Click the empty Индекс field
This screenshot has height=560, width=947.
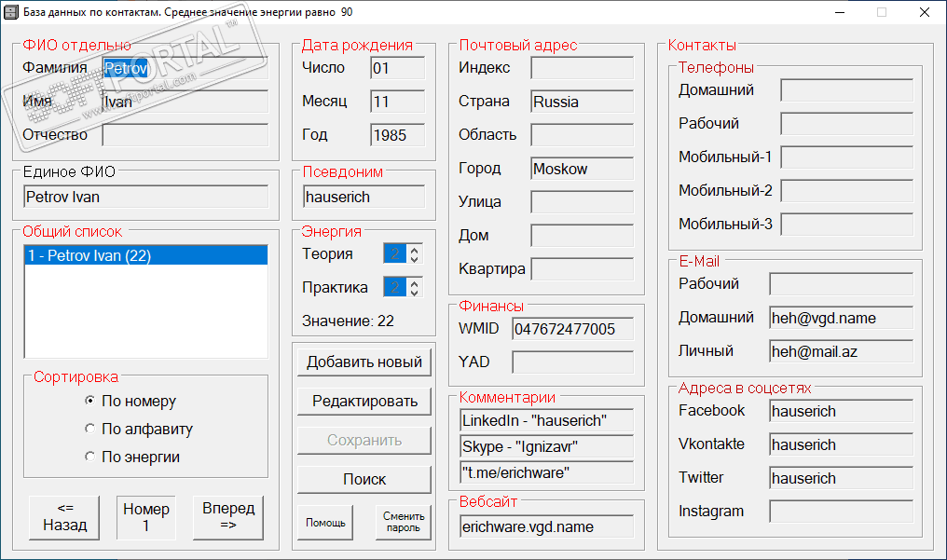583,68
